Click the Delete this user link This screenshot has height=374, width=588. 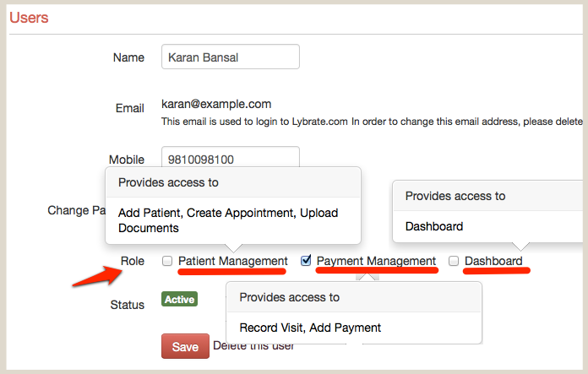tap(253, 345)
